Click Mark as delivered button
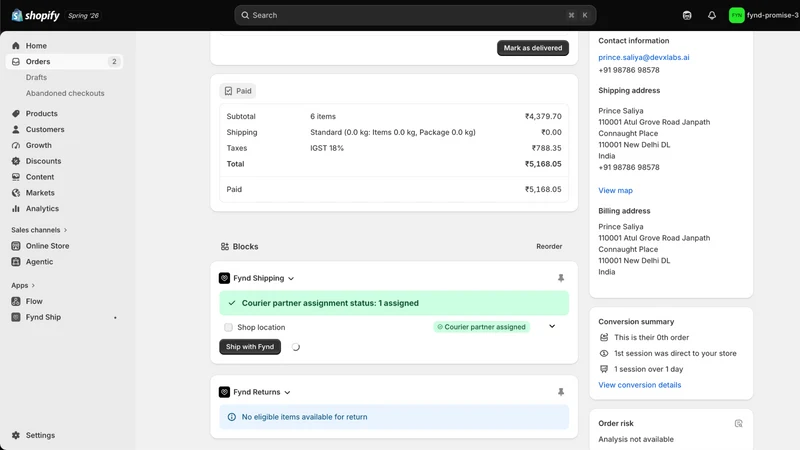 533,48
